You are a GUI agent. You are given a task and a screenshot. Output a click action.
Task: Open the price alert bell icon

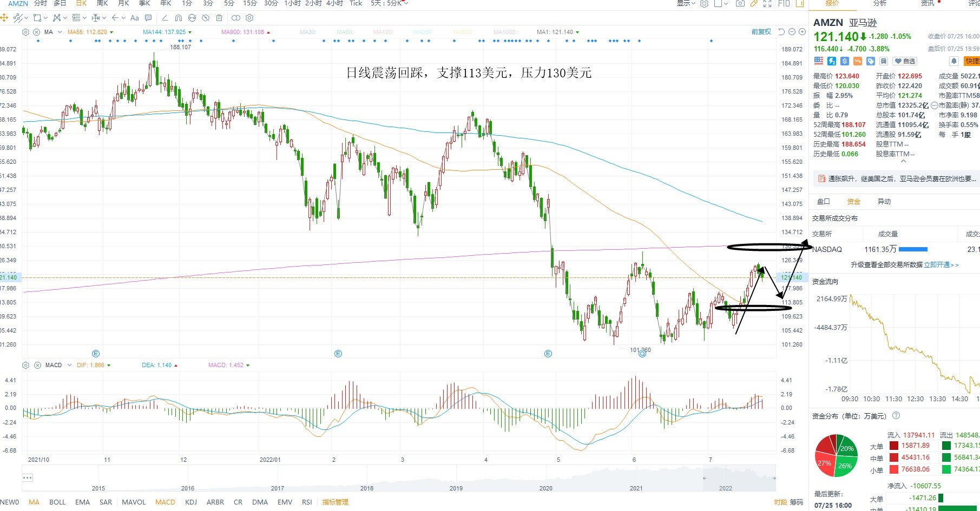(x=954, y=61)
